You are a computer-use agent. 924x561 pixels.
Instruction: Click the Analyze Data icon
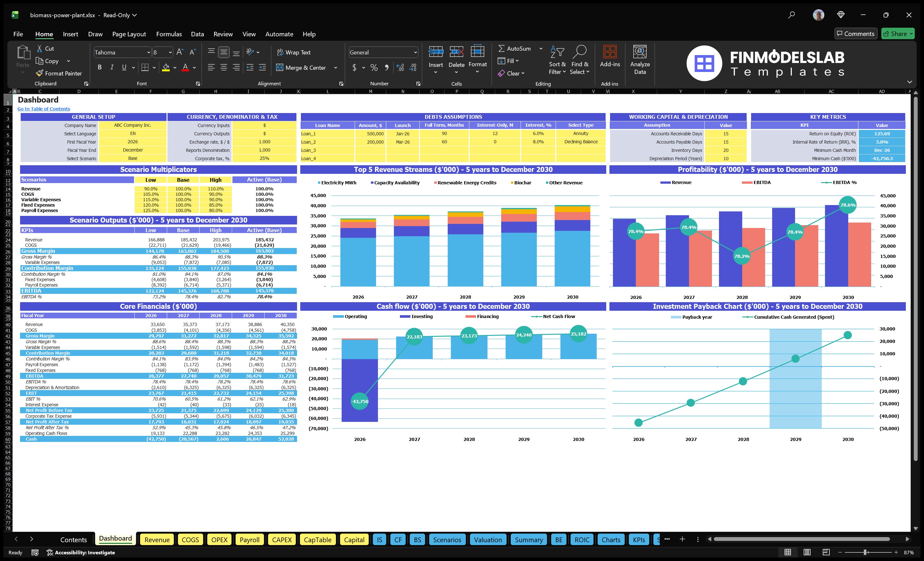pos(640,60)
